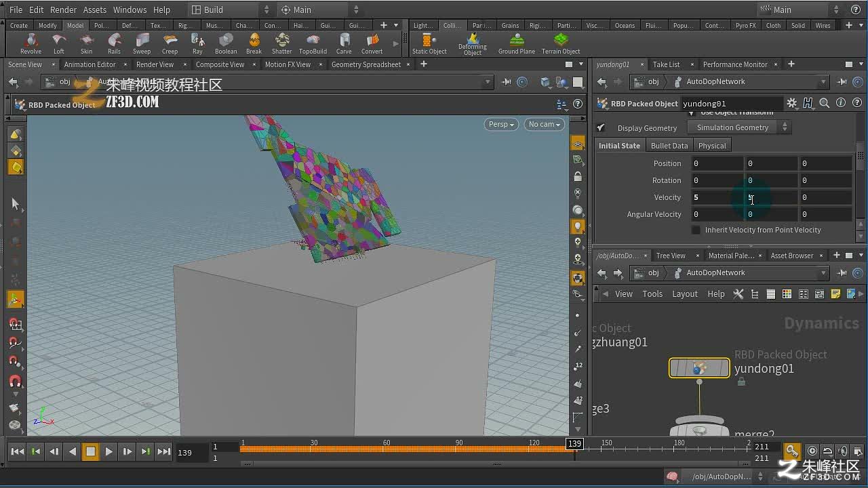Click the Velocity X field value 5
This screenshot has width=868, height=488.
point(717,197)
